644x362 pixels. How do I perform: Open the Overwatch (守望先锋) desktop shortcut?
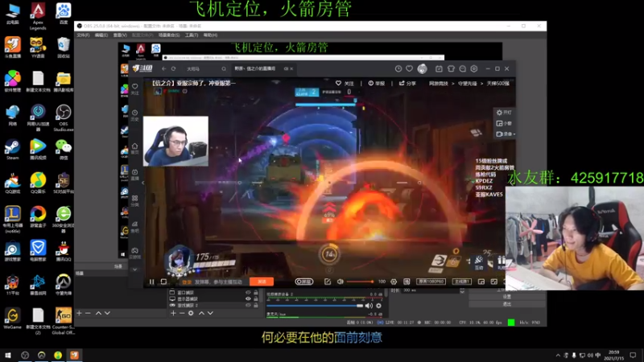[x=64, y=286]
